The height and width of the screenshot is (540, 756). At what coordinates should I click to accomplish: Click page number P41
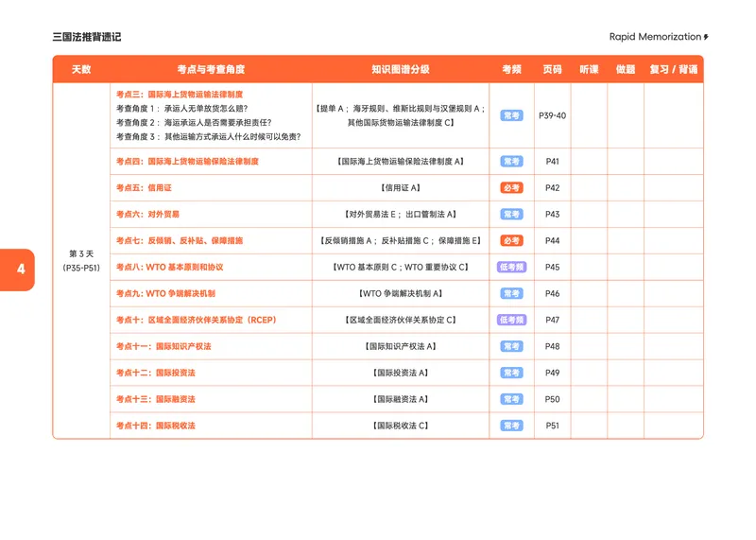coord(553,162)
